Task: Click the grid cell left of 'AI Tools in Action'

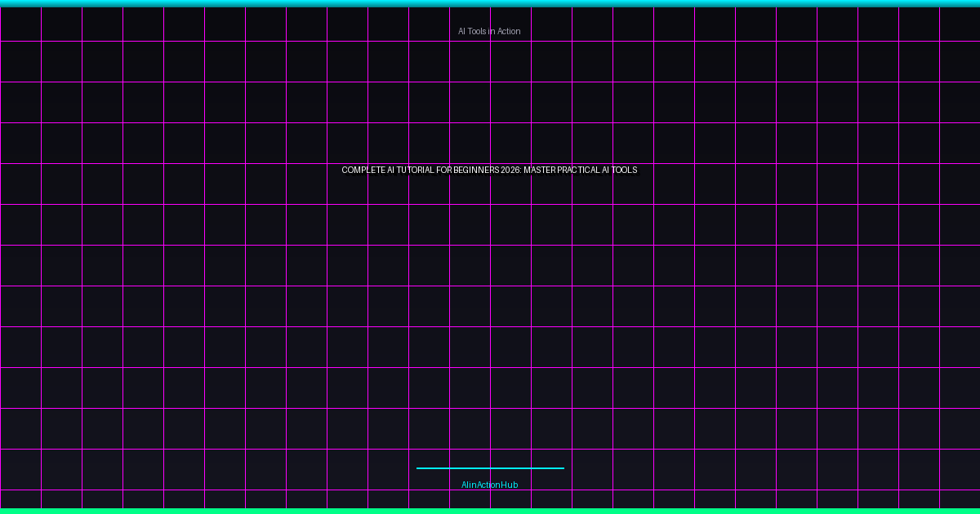Action: pos(429,24)
